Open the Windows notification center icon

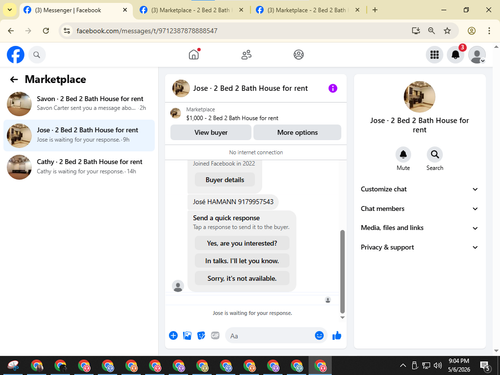coord(485,366)
